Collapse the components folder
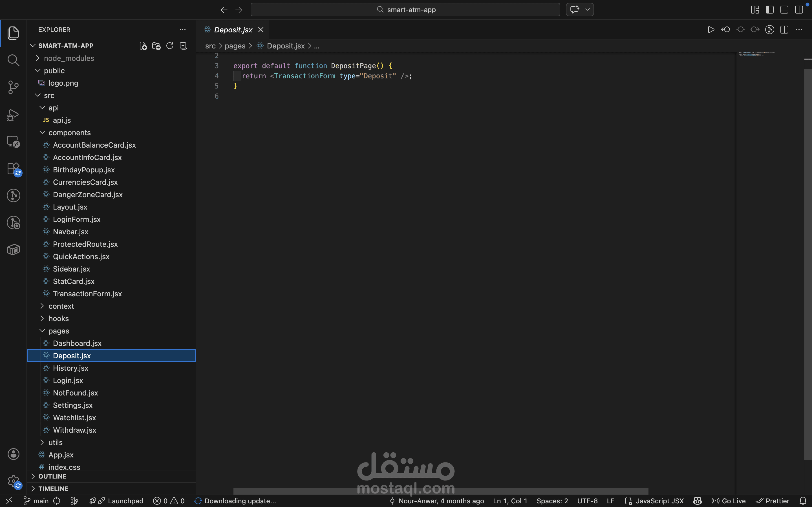The image size is (812, 507). coord(69,133)
